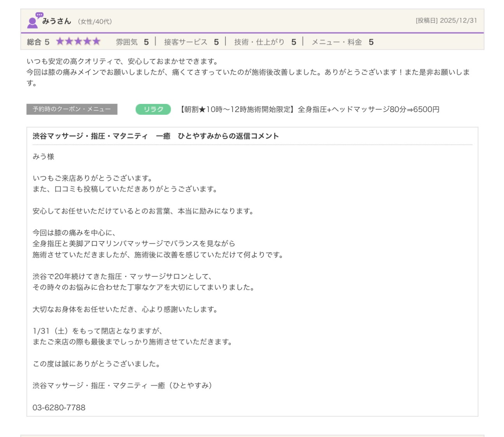
Task: Click the みう様 greeting in reply
Action: click(43, 157)
